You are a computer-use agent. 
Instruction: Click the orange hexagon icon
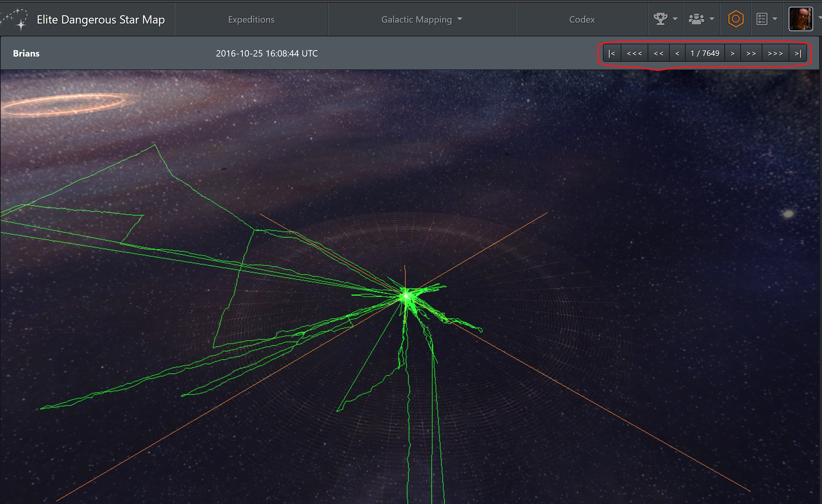(736, 19)
